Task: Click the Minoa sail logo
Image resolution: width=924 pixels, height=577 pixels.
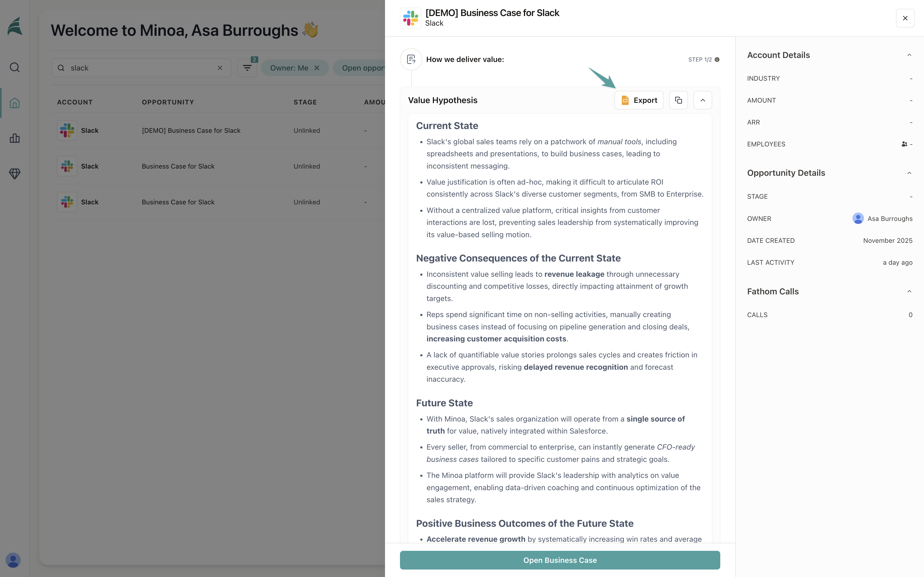Action: (14, 26)
